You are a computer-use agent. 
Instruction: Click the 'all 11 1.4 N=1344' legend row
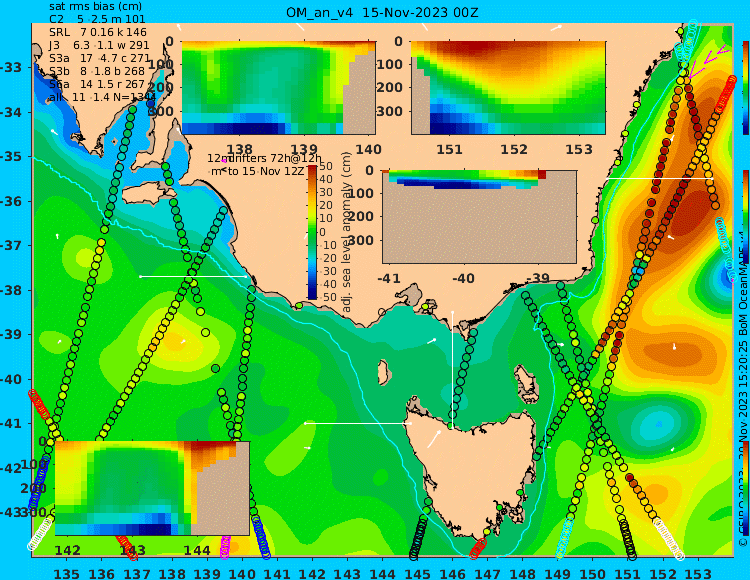pyautogui.click(x=102, y=98)
